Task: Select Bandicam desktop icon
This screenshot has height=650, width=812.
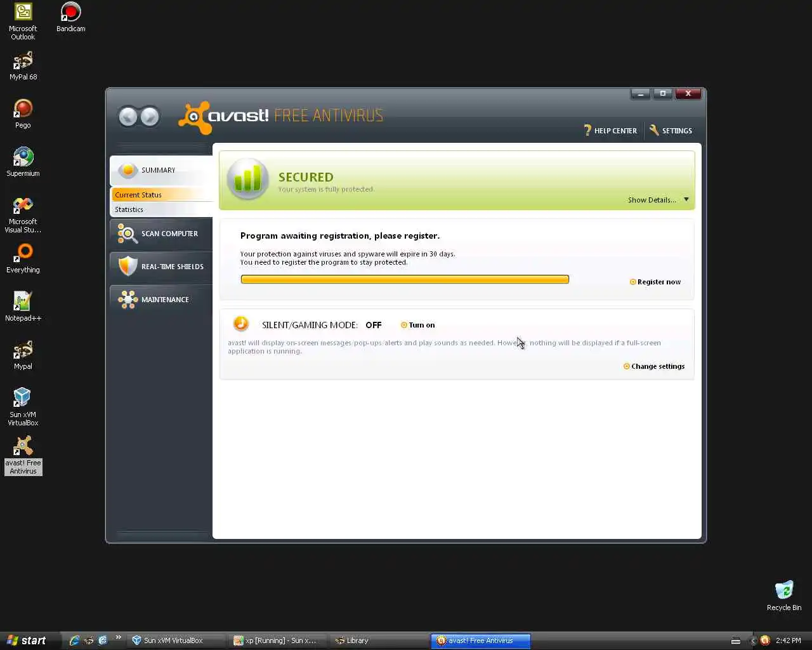Action: point(71,17)
